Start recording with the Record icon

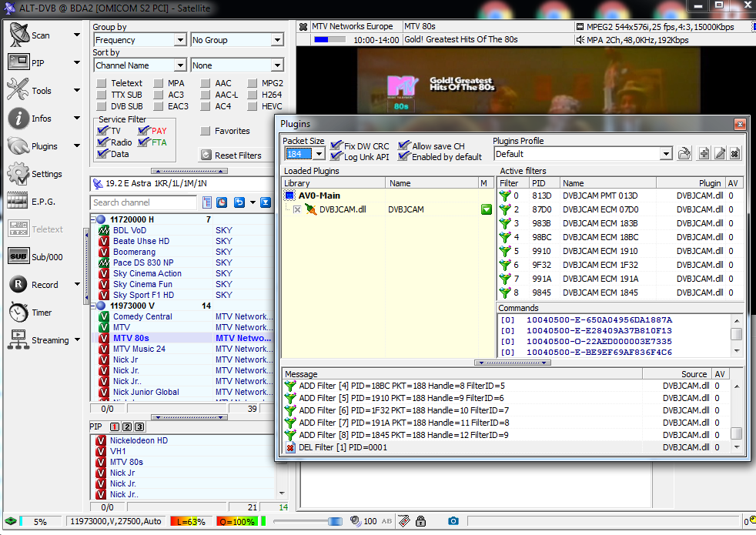click(x=18, y=284)
